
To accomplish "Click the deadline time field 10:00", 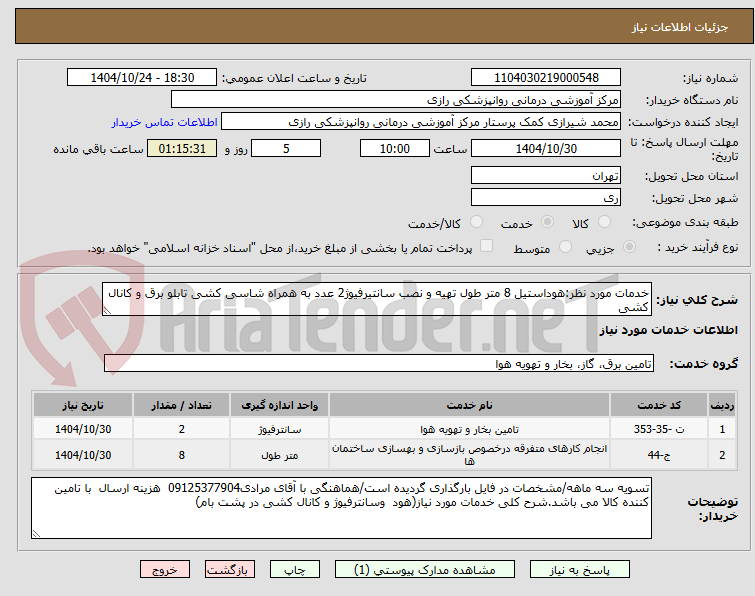I will coord(394,148).
